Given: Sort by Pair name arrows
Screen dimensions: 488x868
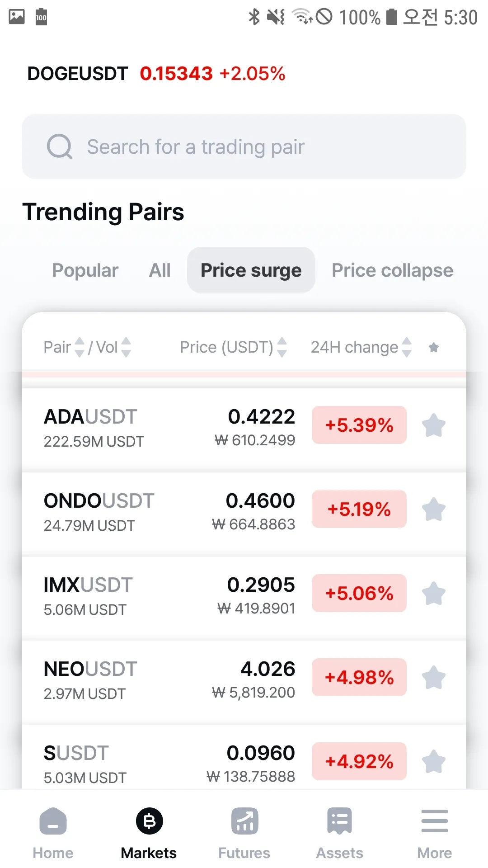Looking at the screenshot, I should [x=80, y=347].
